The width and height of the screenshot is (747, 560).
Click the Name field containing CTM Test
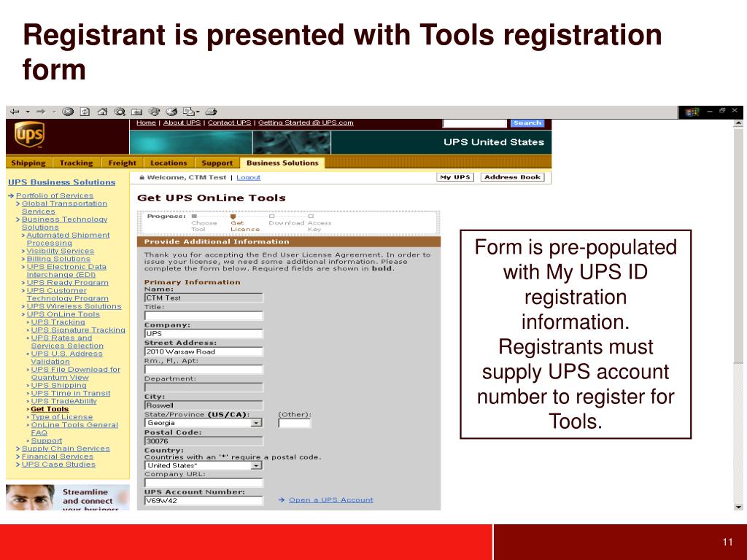pyautogui.click(x=204, y=297)
